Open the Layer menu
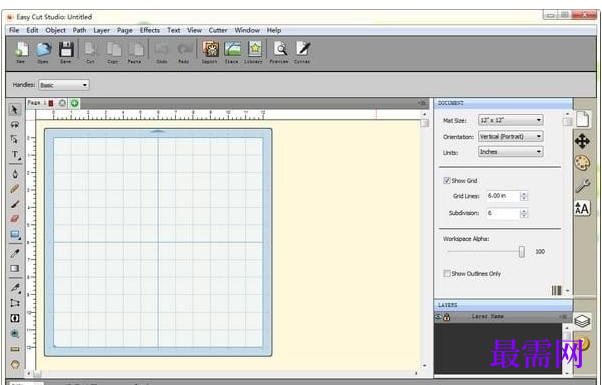This screenshot has width=602, height=385. click(101, 30)
